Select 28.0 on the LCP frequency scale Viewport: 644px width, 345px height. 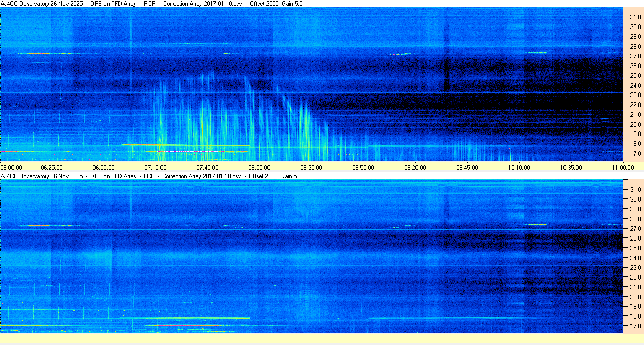(635, 219)
